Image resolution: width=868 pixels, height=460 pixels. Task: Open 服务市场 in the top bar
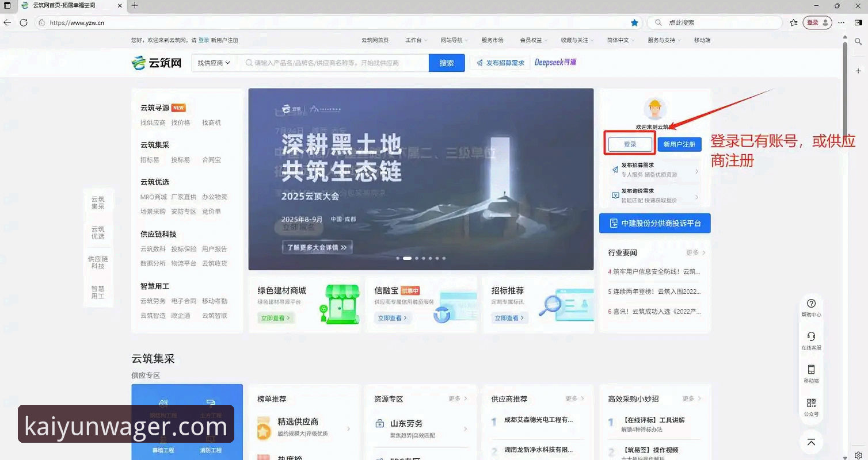[x=492, y=40]
